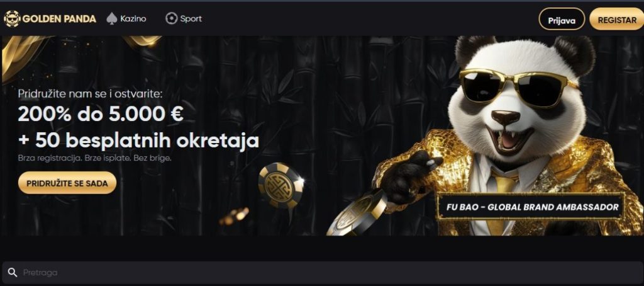Click the panda's golden sunglasses
The height and width of the screenshot is (286, 644).
518,87
